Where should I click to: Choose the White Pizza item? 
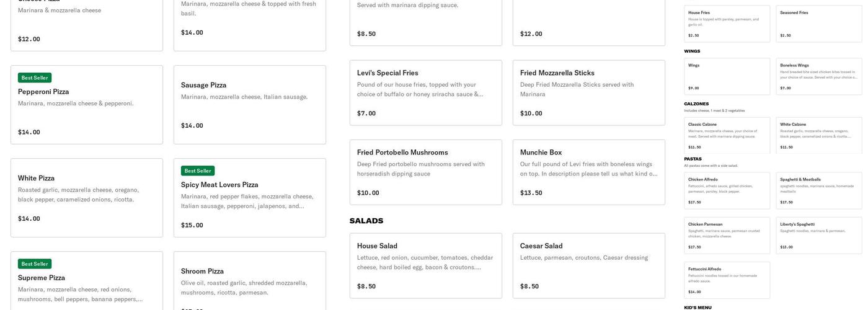click(86, 197)
